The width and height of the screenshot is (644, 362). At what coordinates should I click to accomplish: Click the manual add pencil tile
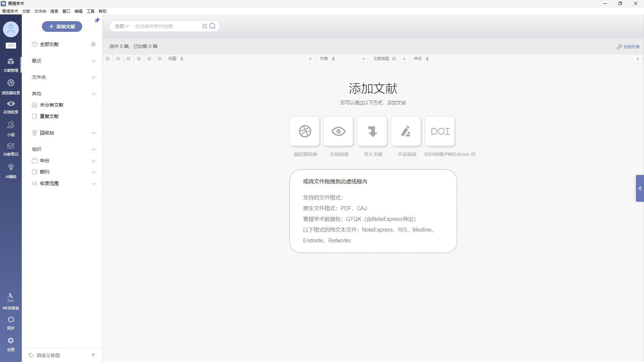pyautogui.click(x=406, y=131)
